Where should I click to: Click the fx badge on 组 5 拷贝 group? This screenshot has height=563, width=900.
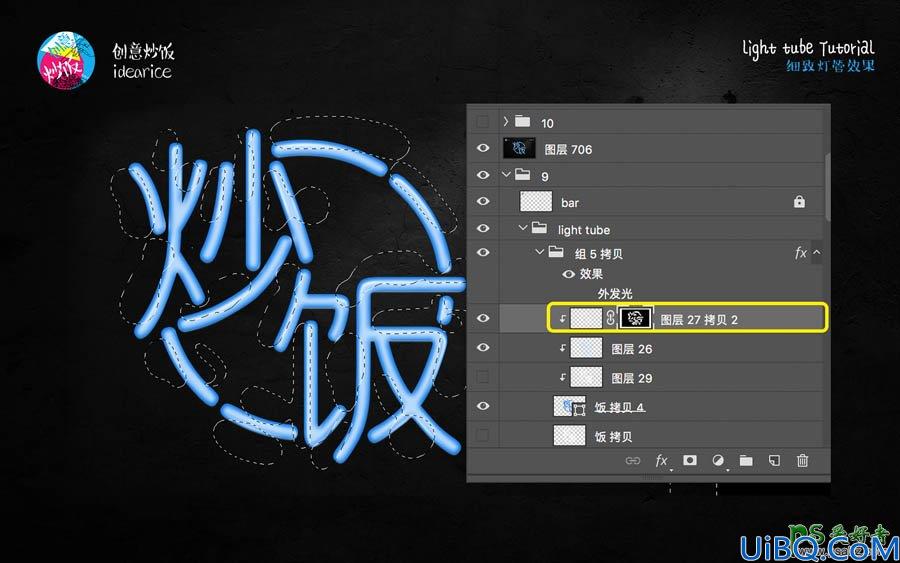(801, 253)
